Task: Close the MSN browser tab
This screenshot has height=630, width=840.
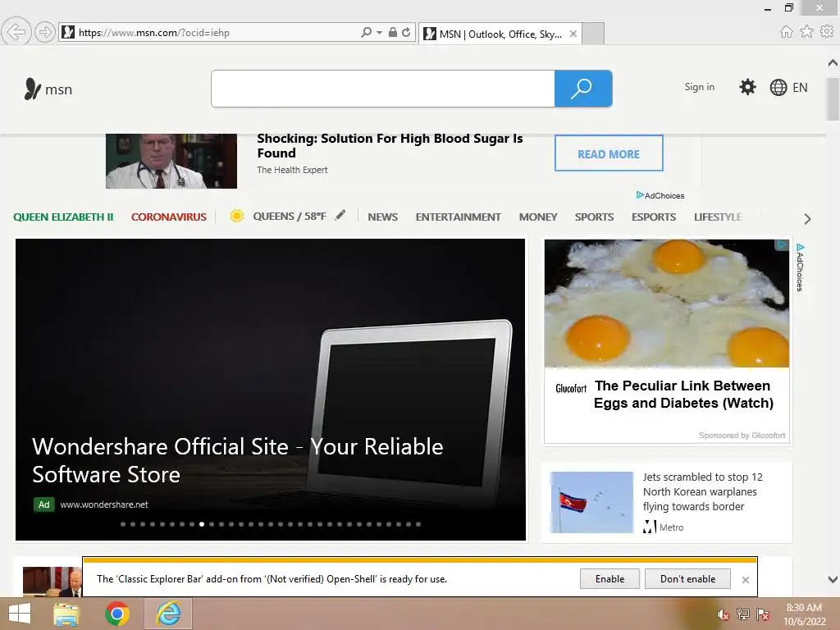Action: click(x=573, y=34)
